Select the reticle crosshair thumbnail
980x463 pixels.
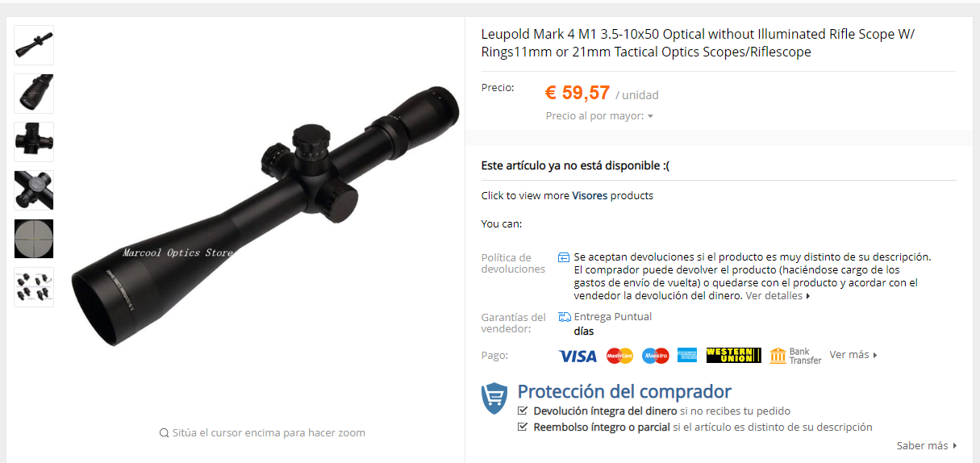click(34, 239)
